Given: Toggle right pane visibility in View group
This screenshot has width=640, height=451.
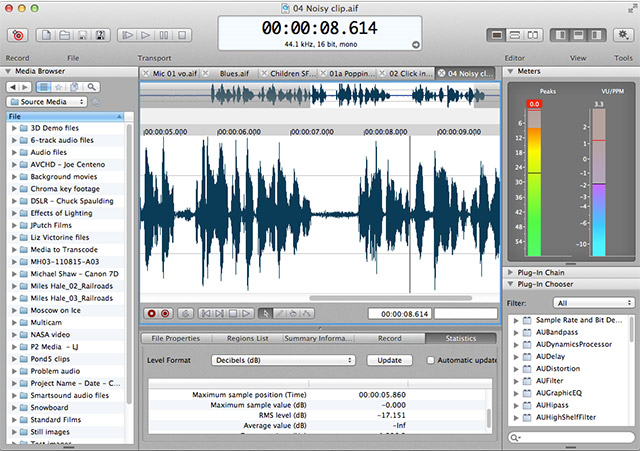Looking at the screenshot, I should coord(596,35).
